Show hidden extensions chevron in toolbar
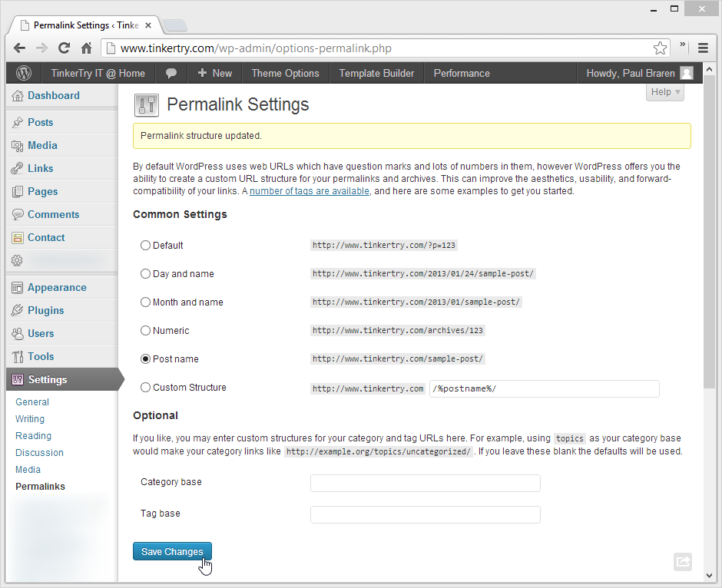Image resolution: width=722 pixels, height=588 pixels. pyautogui.click(x=682, y=45)
